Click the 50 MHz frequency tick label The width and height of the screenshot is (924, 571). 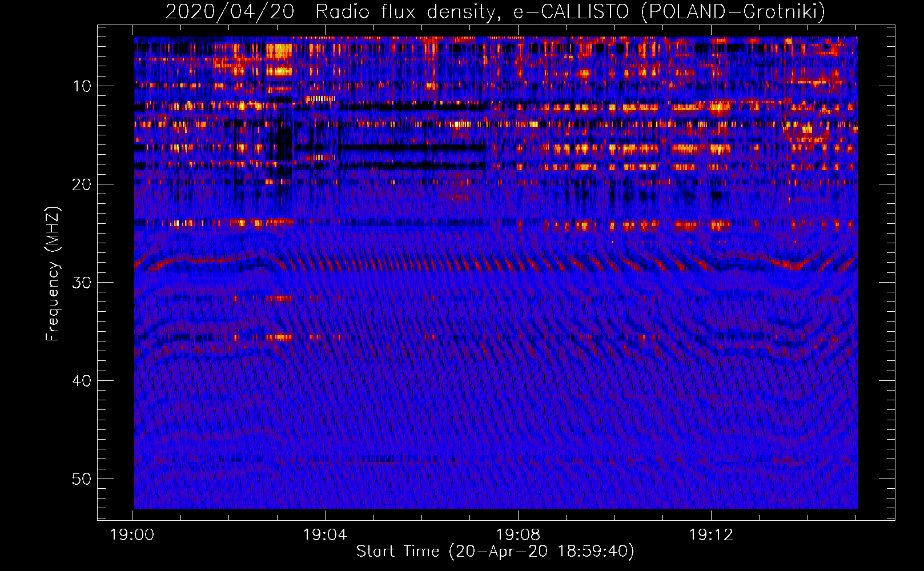pyautogui.click(x=82, y=479)
